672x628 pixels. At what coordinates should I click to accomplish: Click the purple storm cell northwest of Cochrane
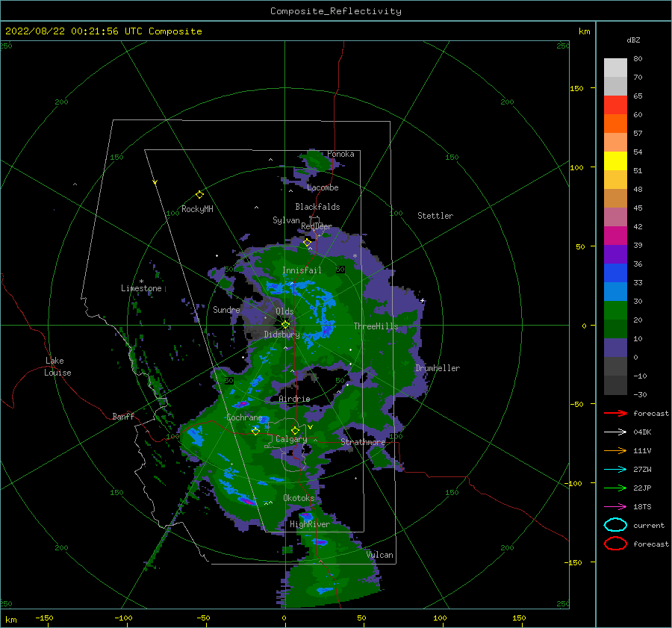tap(242, 404)
